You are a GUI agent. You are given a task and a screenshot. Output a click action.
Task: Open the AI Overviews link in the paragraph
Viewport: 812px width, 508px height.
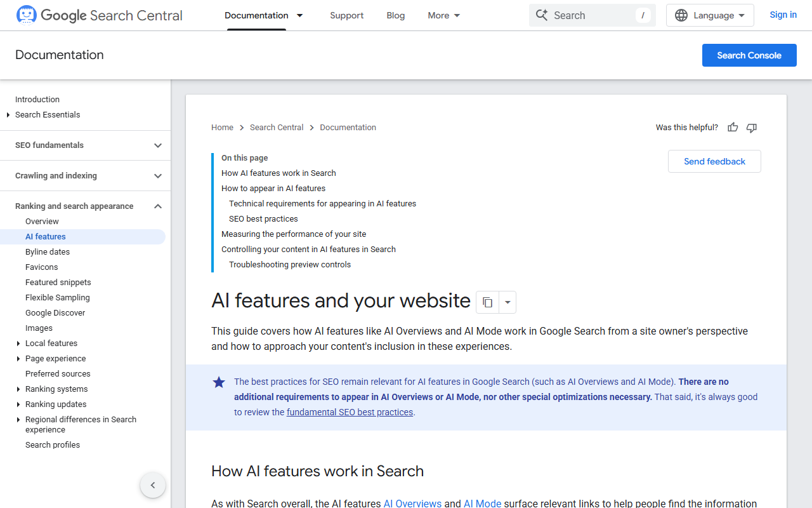pyautogui.click(x=412, y=504)
